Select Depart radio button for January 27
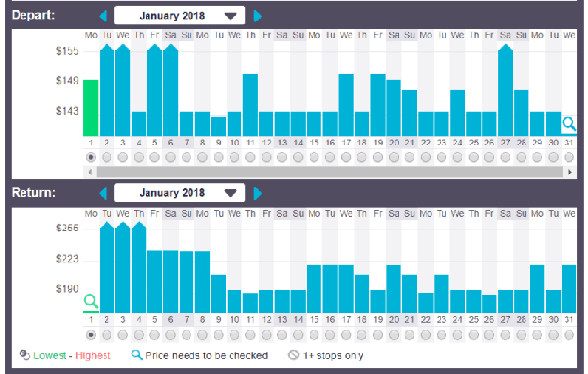The width and height of the screenshot is (588, 374). (506, 157)
